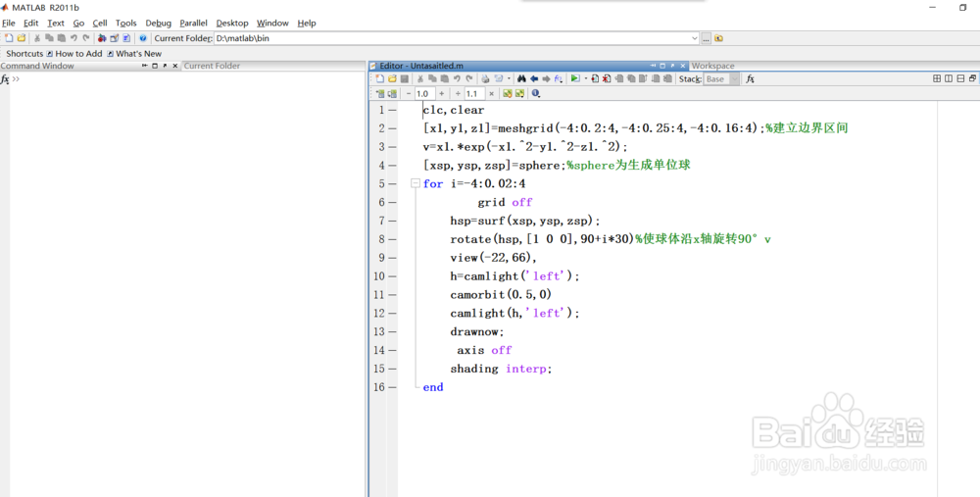The image size is (980, 497).
Task: Divide value with ÷ button
Action: [x=458, y=94]
